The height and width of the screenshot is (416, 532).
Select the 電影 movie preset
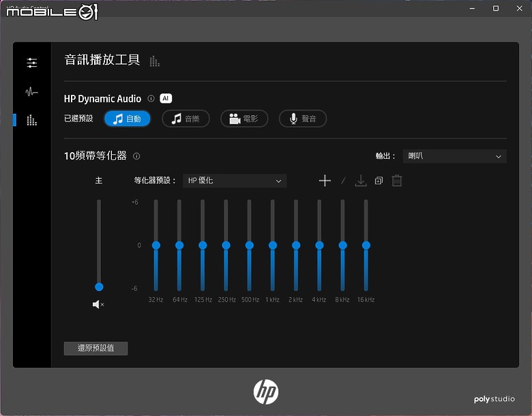244,119
